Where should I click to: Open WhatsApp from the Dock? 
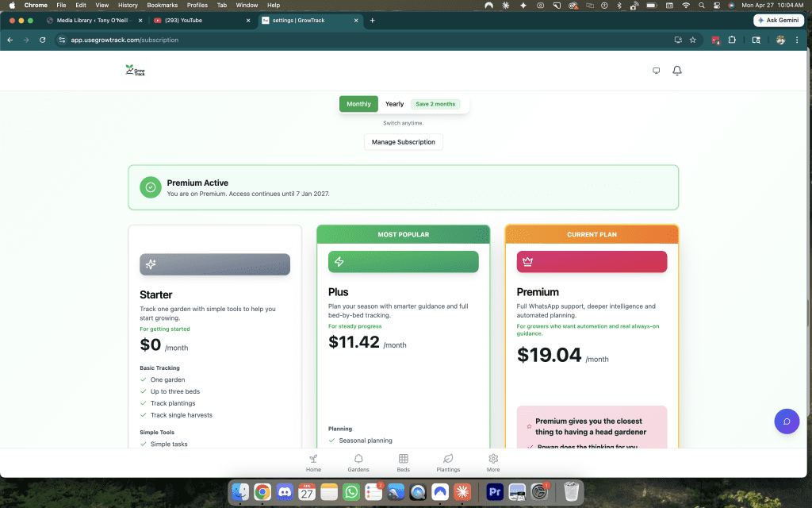click(x=351, y=491)
